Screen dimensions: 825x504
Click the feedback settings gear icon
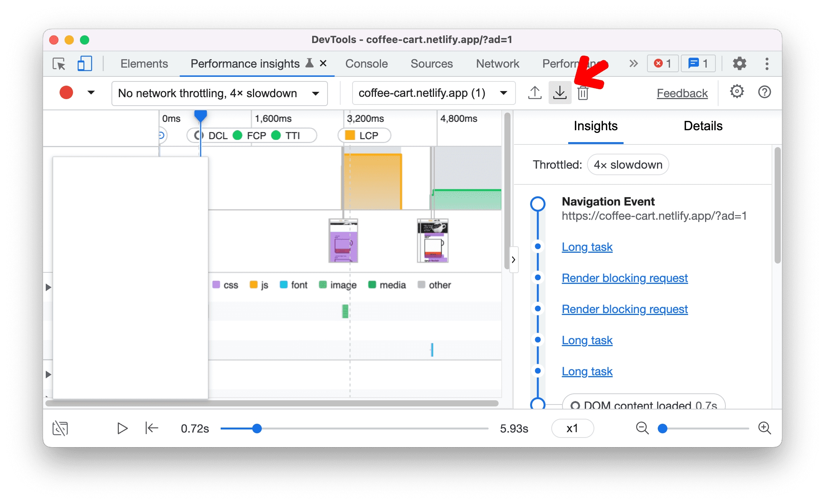click(737, 93)
